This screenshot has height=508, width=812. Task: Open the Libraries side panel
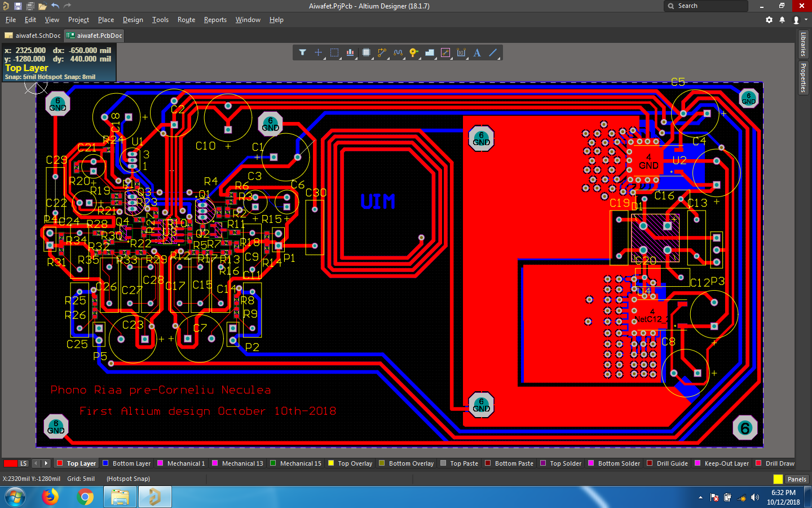pos(804,44)
